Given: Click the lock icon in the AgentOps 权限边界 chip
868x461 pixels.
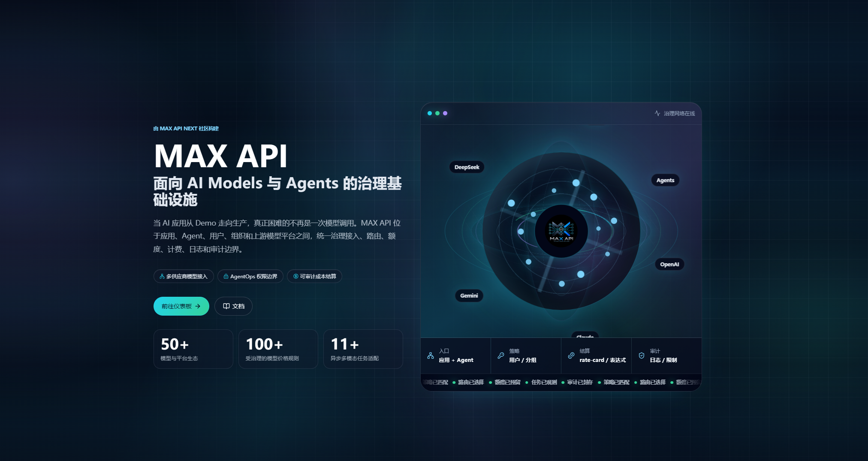Looking at the screenshot, I should (x=226, y=277).
